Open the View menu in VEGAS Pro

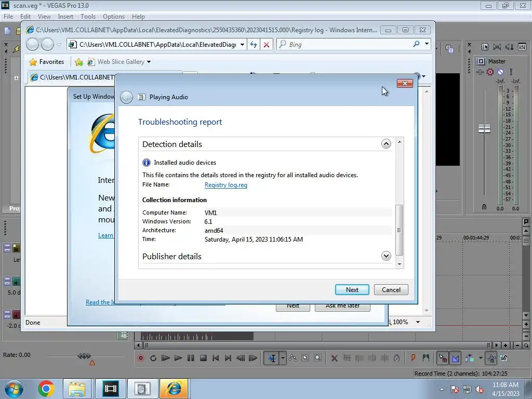(x=44, y=16)
